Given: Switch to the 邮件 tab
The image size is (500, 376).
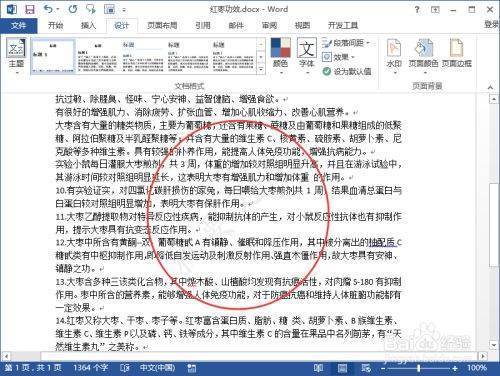Looking at the screenshot, I should coord(236,25).
